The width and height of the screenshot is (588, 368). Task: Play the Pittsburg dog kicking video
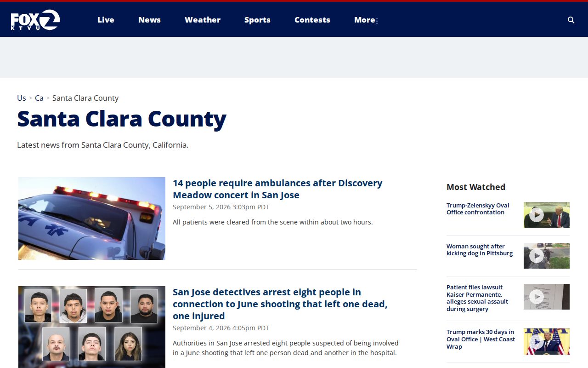point(547,256)
